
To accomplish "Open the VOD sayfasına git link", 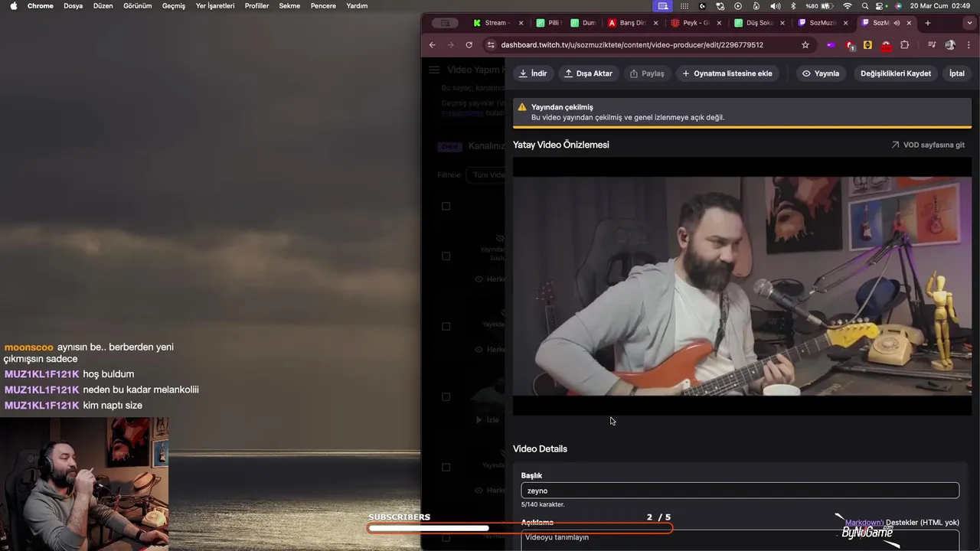I will (x=927, y=145).
